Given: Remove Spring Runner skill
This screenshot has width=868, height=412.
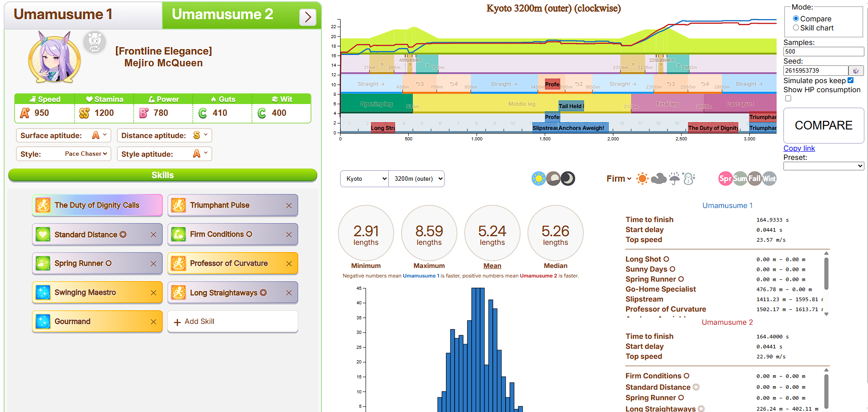Looking at the screenshot, I should click(153, 264).
